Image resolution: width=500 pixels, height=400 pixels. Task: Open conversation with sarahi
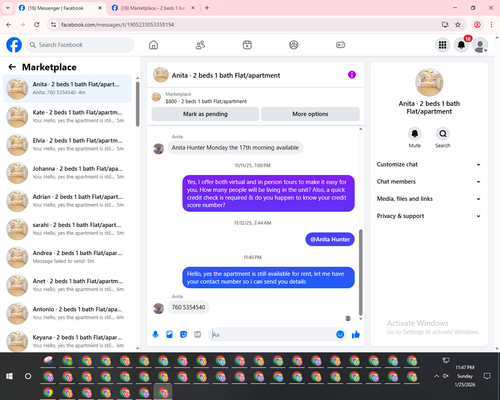pyautogui.click(x=68, y=229)
